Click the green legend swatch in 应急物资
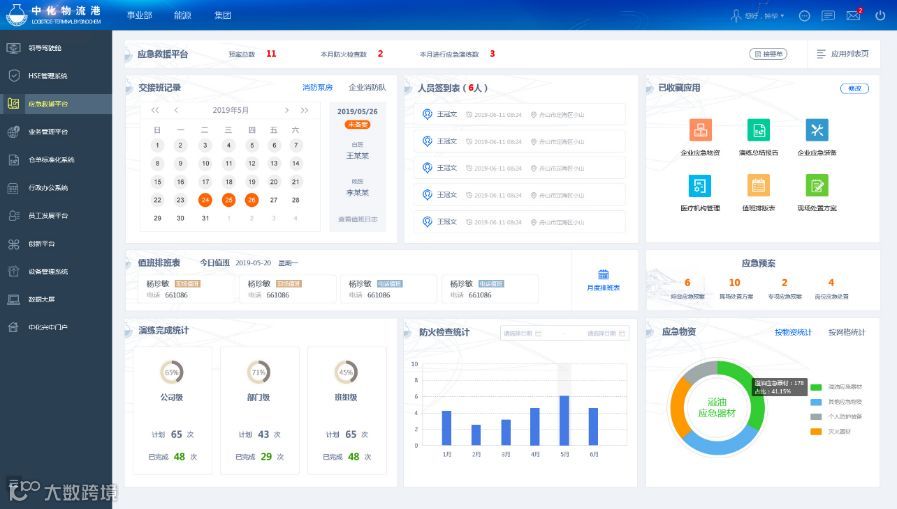This screenshot has width=897, height=509. (816, 387)
